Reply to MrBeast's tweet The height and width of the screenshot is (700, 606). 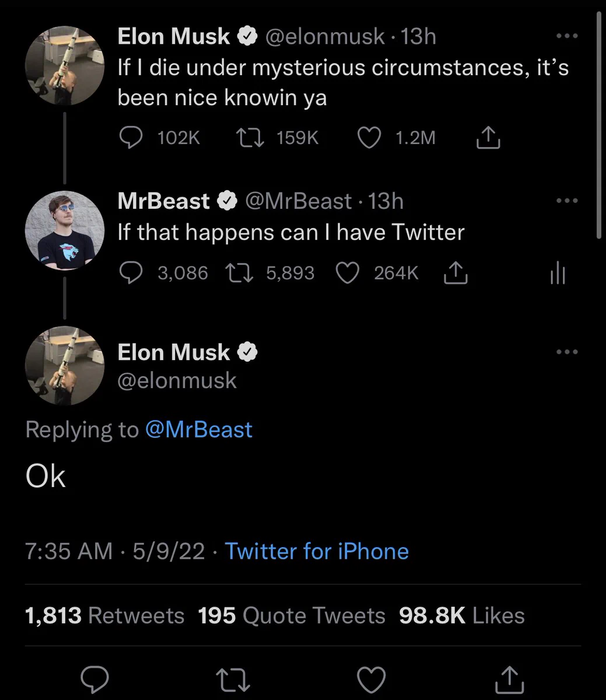coord(131,273)
